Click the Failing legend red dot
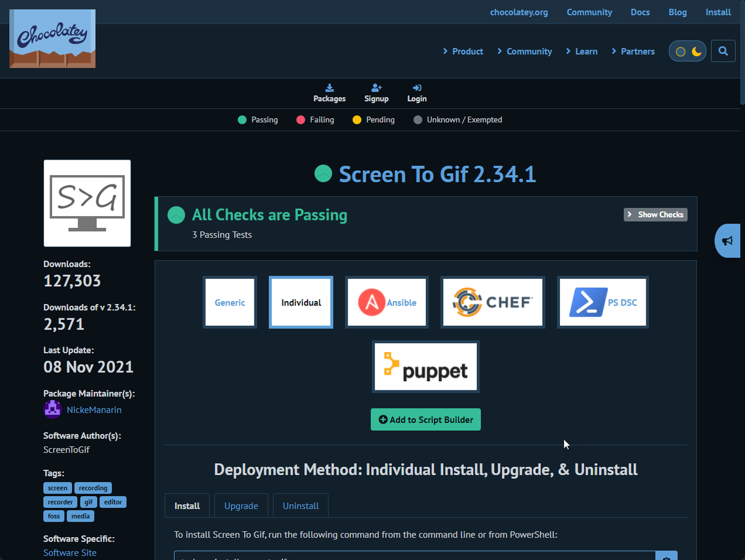The image size is (745, 560). pos(300,120)
